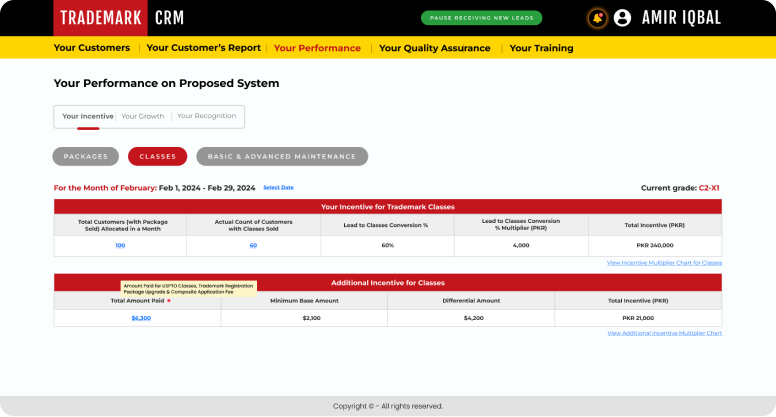Viewport: 776px width, 417px height.
Task: Select Your Performance in the navigation bar
Action: pyautogui.click(x=317, y=48)
